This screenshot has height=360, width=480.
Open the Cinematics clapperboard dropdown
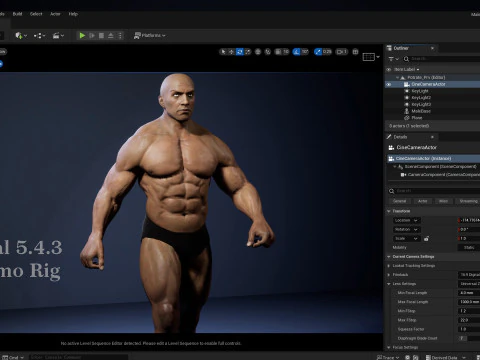click(58, 35)
